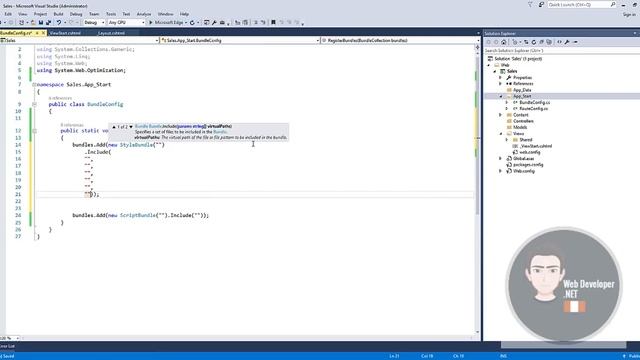Click the notifications flag icon in title bar
Image resolution: width=640 pixels, height=360 pixels.
point(530,4)
